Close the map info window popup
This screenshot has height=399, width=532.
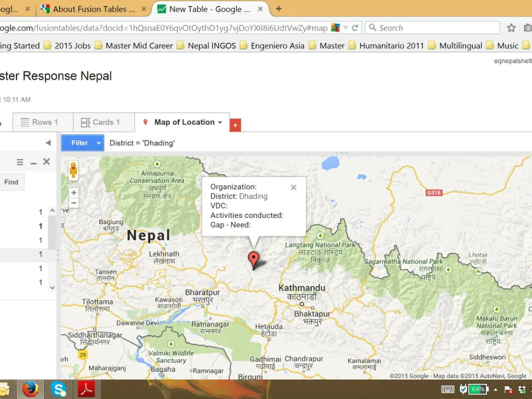[x=294, y=187]
